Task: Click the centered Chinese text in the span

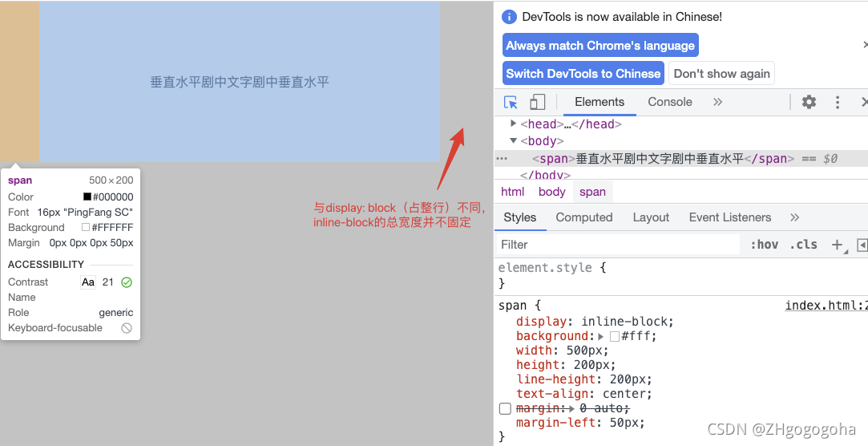Action: click(240, 82)
